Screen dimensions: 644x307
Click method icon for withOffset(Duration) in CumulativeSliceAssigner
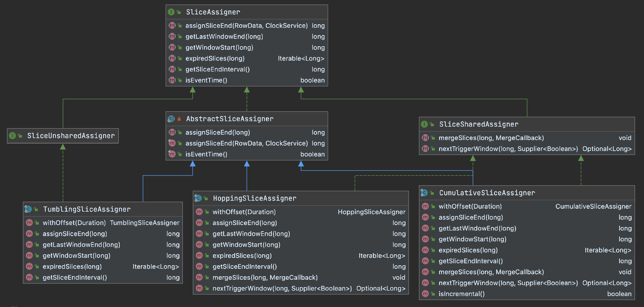coord(425,206)
